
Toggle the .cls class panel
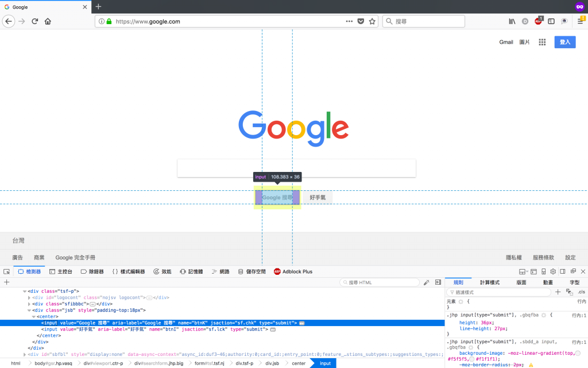click(x=581, y=292)
